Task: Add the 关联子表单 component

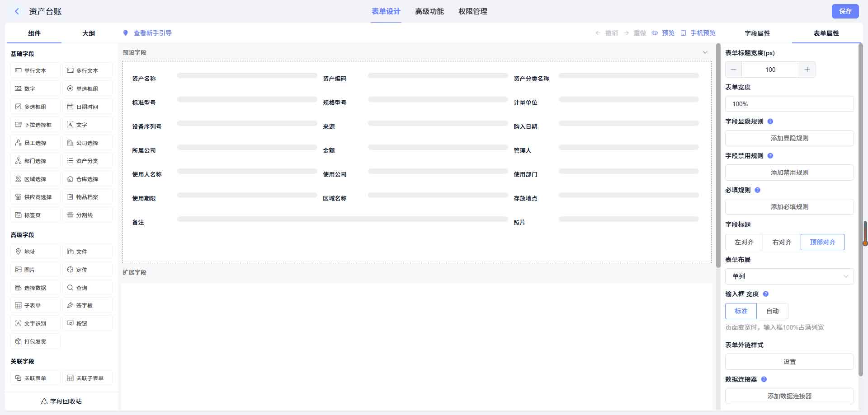Action: [x=88, y=378]
